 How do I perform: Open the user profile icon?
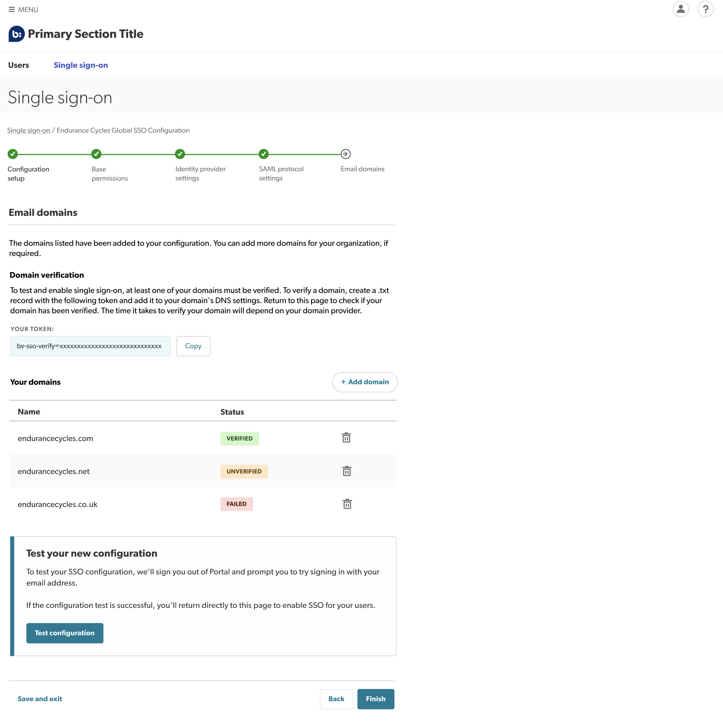pos(680,9)
